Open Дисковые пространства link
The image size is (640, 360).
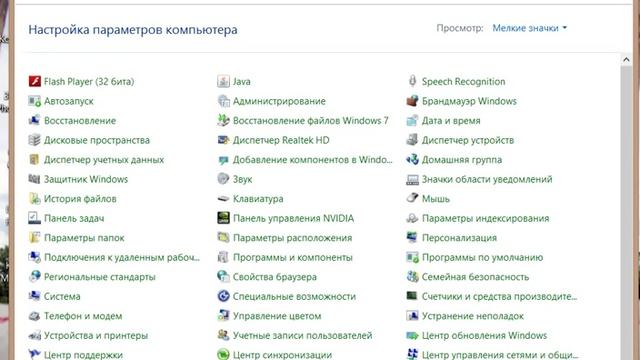tap(97, 140)
